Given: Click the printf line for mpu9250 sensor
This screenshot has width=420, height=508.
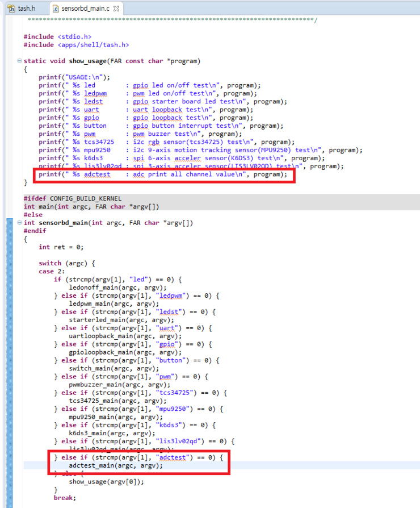Looking at the screenshot, I should pos(200,150).
